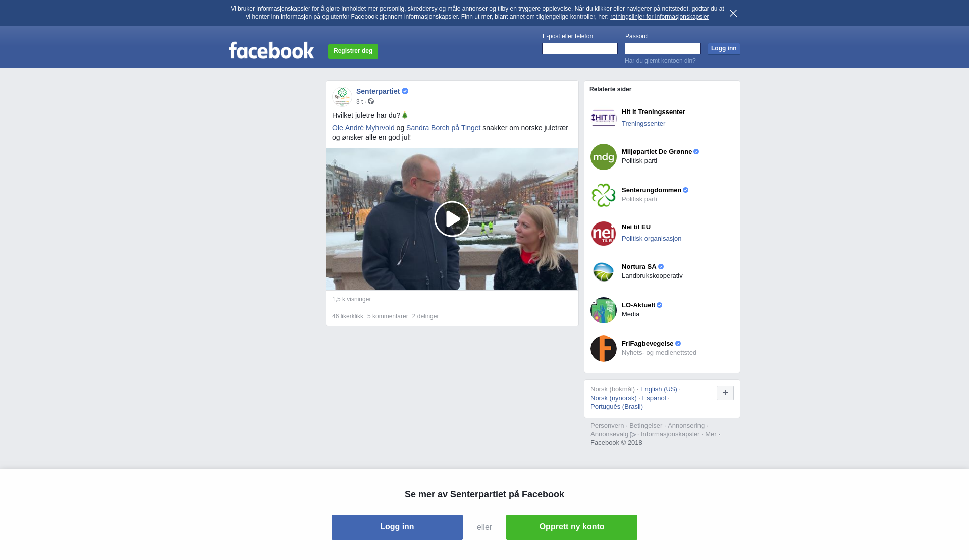Open the Nortura SA logo
The image size is (969, 560).
click(604, 272)
